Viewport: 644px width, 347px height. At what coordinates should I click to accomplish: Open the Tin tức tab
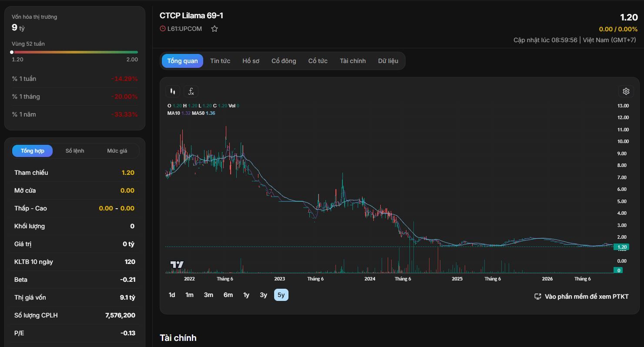220,61
